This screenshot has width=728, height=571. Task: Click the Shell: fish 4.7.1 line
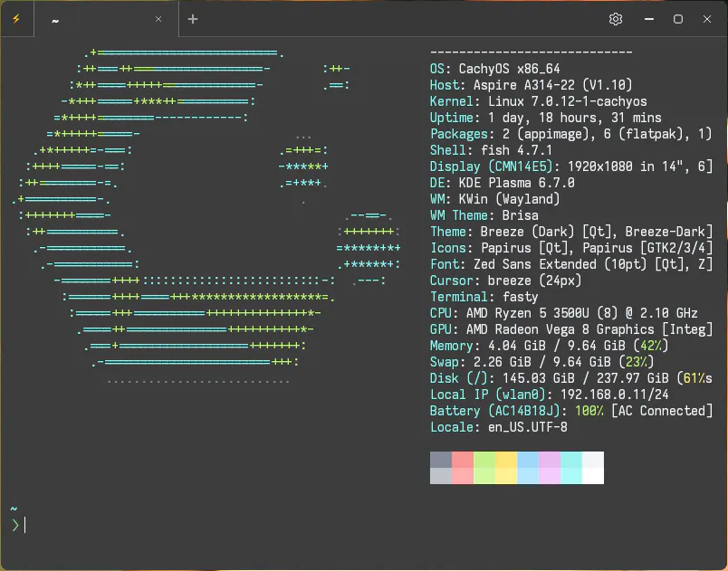point(491,150)
